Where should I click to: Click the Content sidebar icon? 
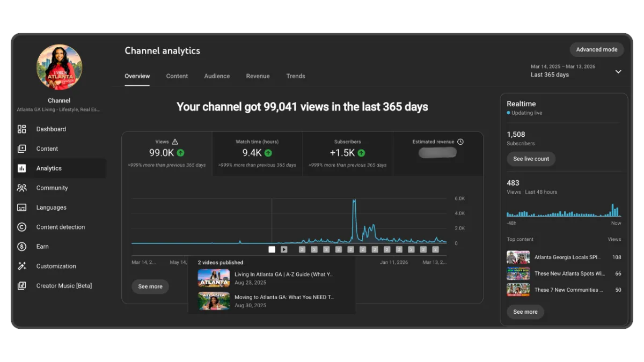pyautogui.click(x=21, y=149)
